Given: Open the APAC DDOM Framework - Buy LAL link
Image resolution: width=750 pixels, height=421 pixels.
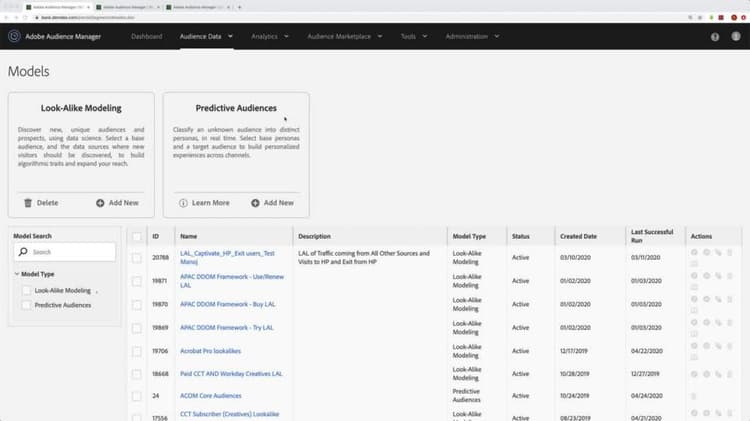Looking at the screenshot, I should coord(228,304).
